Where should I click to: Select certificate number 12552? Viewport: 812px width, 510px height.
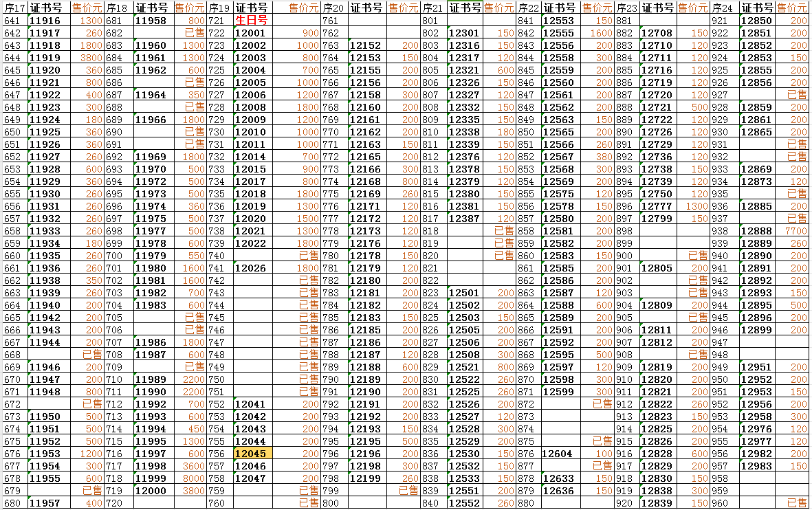pyautogui.click(x=464, y=503)
